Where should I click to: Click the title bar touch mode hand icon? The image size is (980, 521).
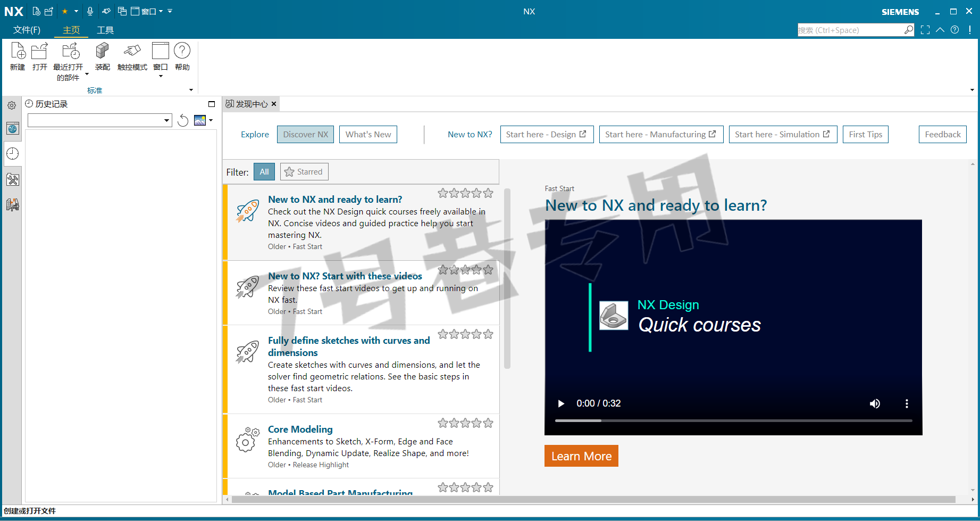tap(106, 11)
